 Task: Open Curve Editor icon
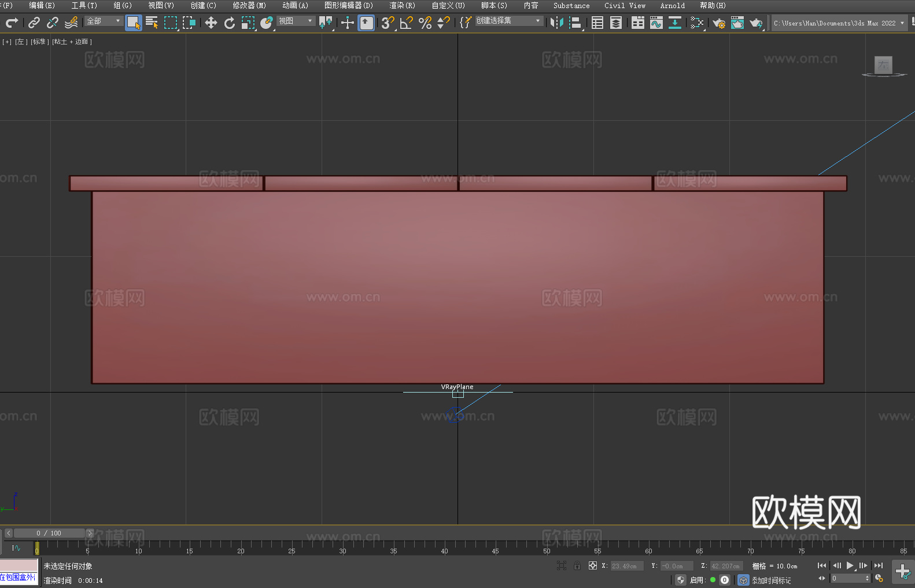click(656, 23)
